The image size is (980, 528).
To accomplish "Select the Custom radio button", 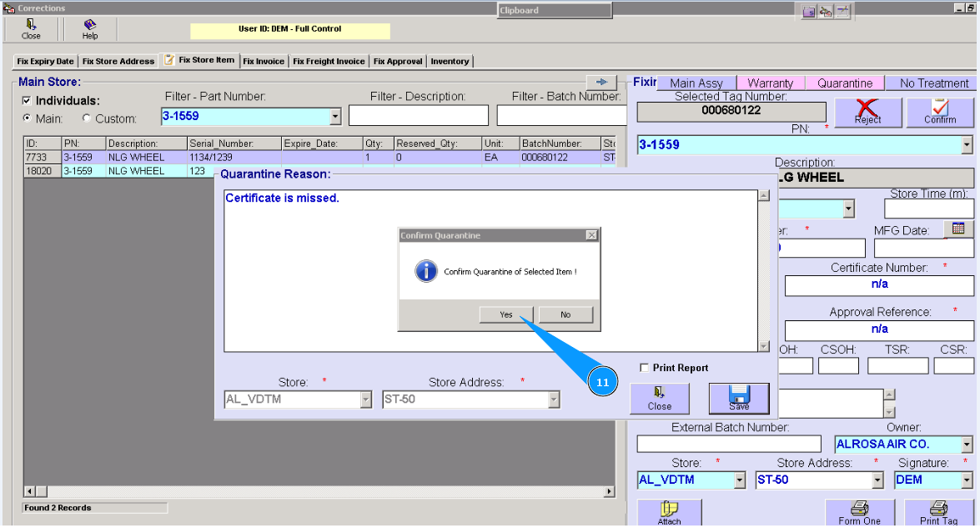I will [x=86, y=118].
